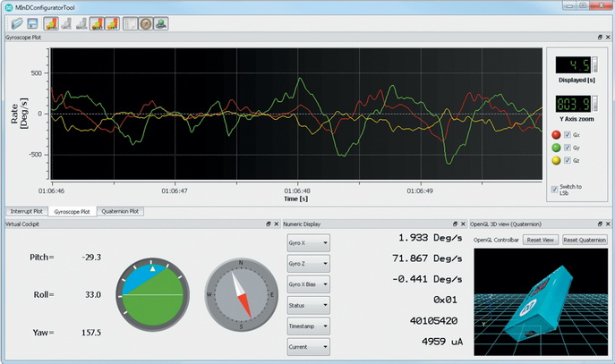The width and height of the screenshot is (615, 364).
Task: Open the Status dropdown
Action: pyautogui.click(x=308, y=305)
